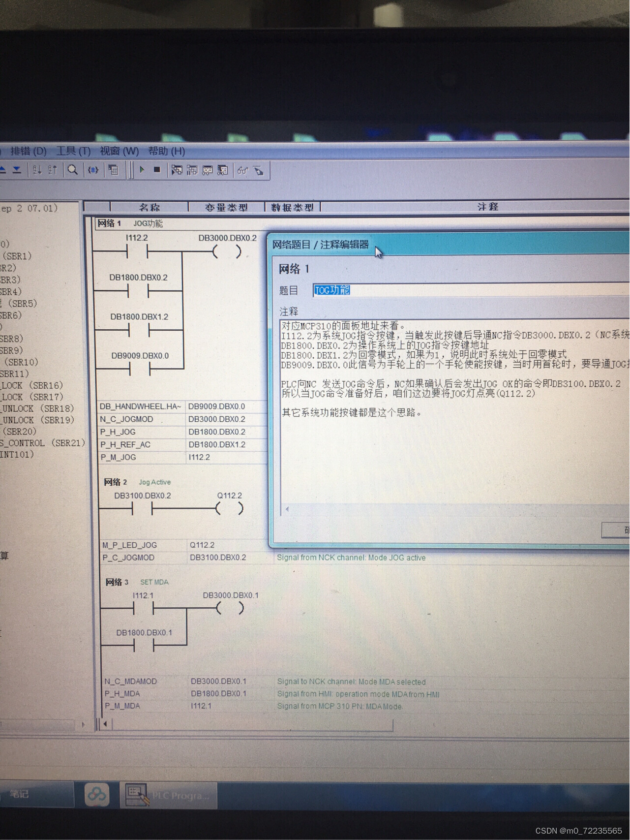Select the 网络 3 SET MDA title
Image resolution: width=630 pixels, height=840 pixels.
pos(137,582)
